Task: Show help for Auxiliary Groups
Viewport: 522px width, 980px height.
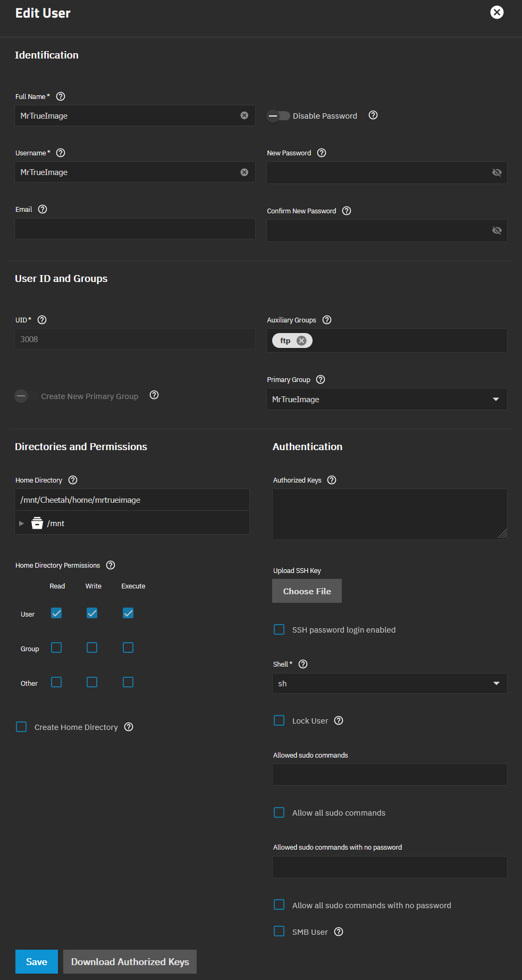Action: (x=327, y=320)
